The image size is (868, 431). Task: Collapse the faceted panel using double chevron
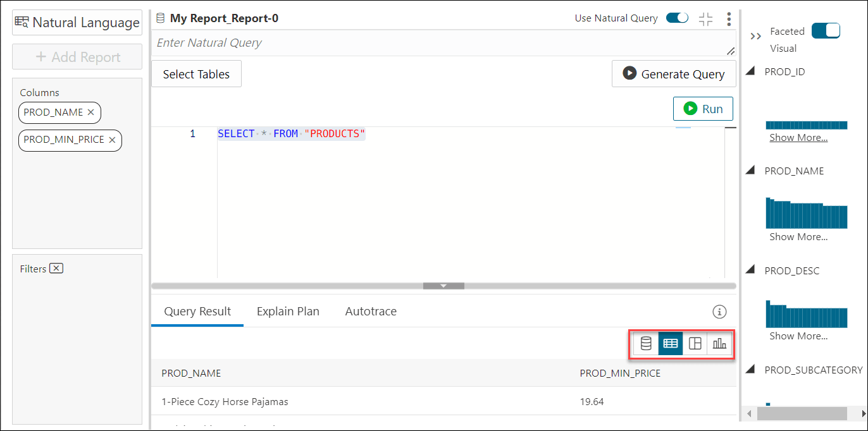755,37
